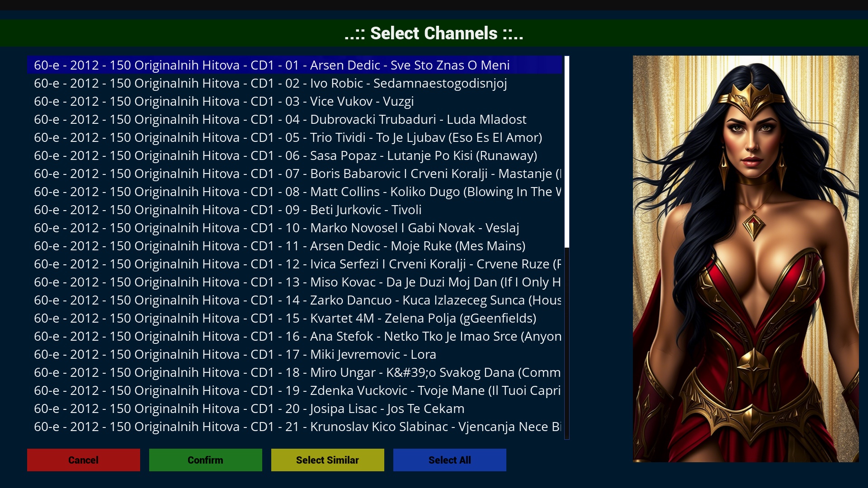The image size is (868, 488).
Task: Select track 12 Ivica Serfezi I Crveni Koralji
Action: (294, 264)
